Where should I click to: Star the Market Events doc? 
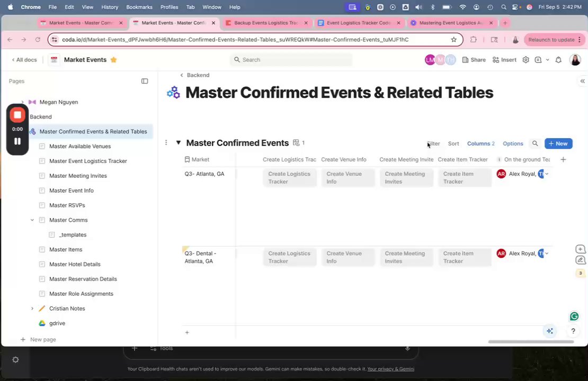point(113,60)
